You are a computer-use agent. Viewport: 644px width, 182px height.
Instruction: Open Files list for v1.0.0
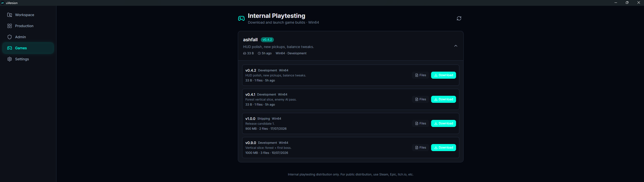click(x=421, y=123)
